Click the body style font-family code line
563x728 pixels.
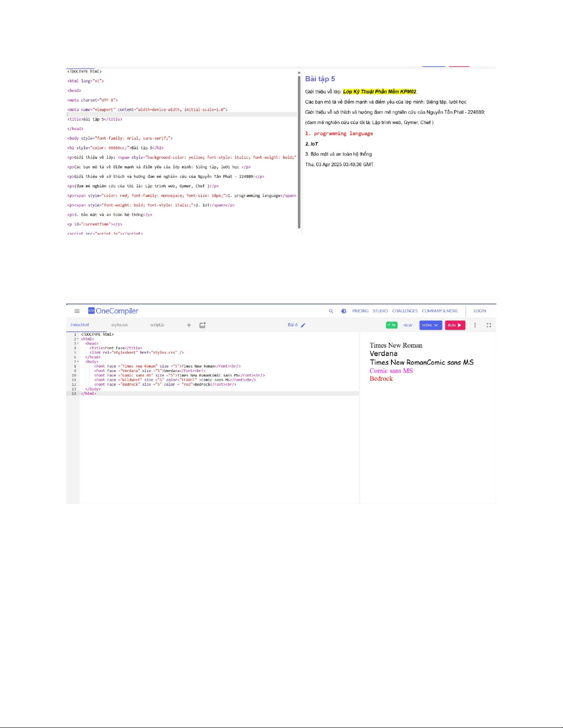point(120,138)
